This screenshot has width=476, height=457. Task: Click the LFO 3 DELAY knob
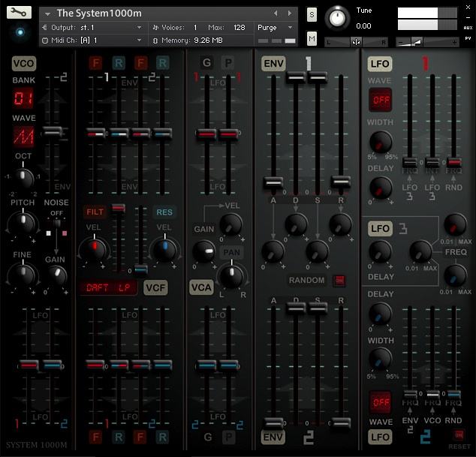[380, 251]
